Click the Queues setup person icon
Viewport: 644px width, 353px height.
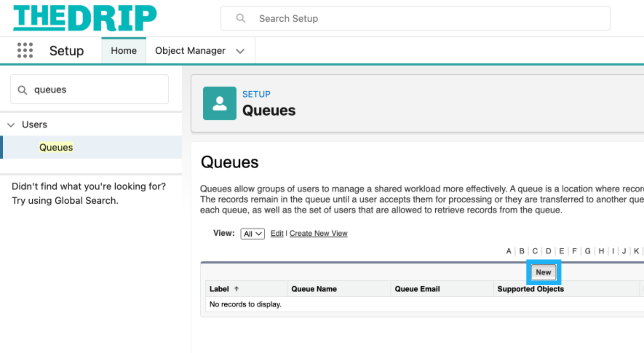[220, 103]
